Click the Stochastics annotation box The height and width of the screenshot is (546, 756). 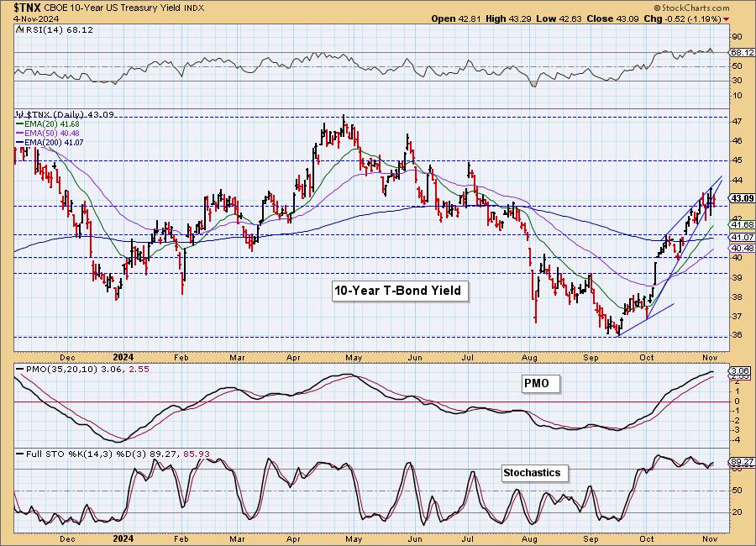[534, 473]
